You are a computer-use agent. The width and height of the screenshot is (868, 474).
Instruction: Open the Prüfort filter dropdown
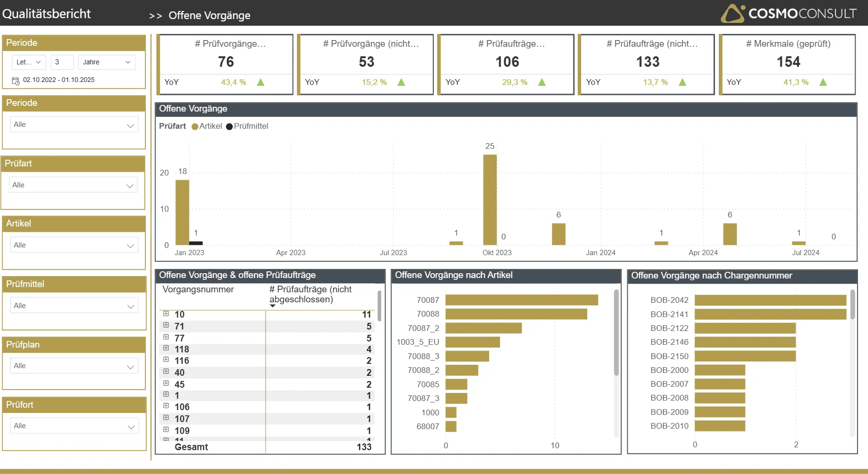(74, 426)
